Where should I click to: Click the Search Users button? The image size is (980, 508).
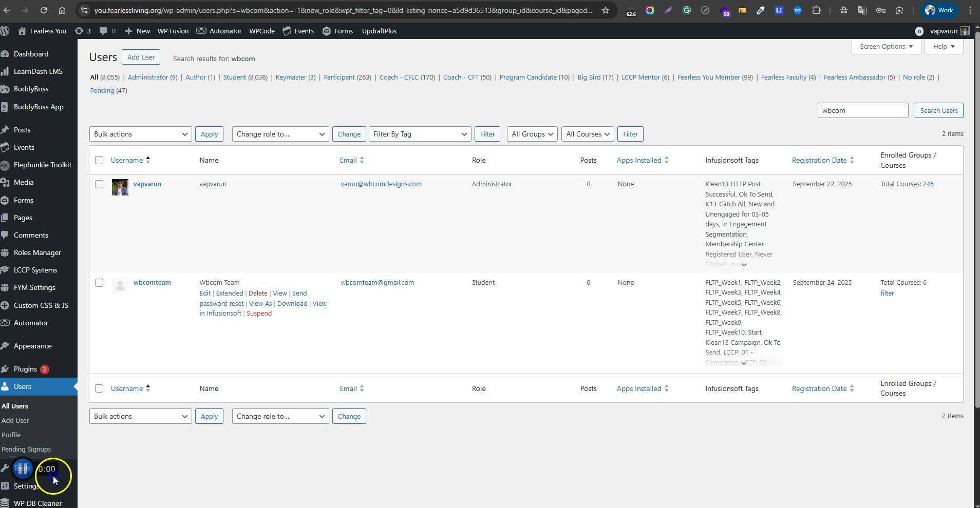point(938,110)
